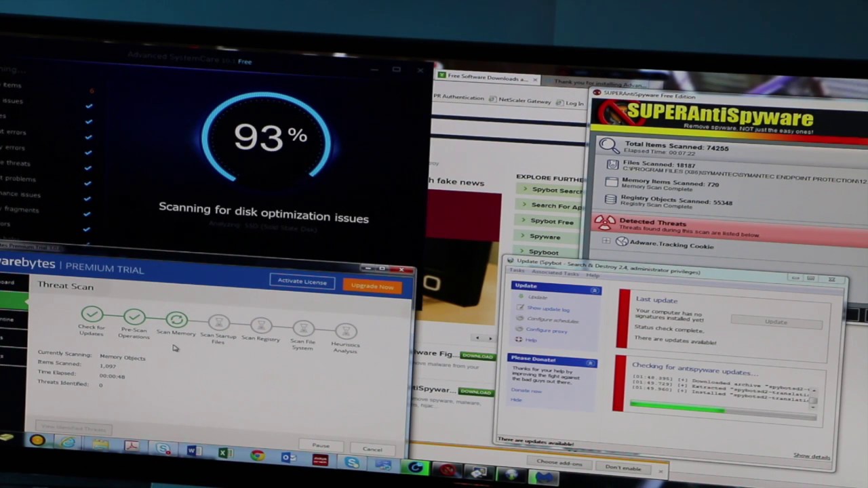Click the Registry Objects Scanned icon

click(610, 200)
